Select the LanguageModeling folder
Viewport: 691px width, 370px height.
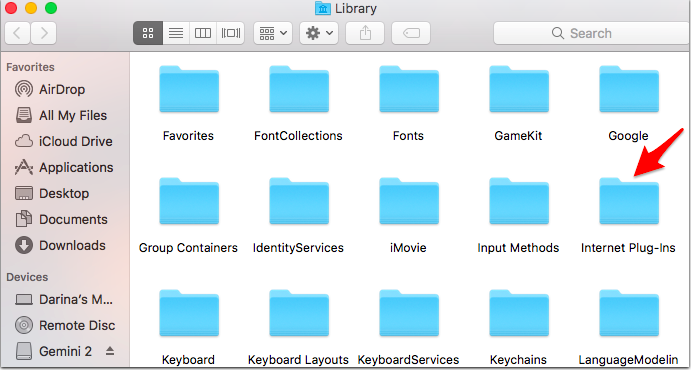tap(628, 313)
